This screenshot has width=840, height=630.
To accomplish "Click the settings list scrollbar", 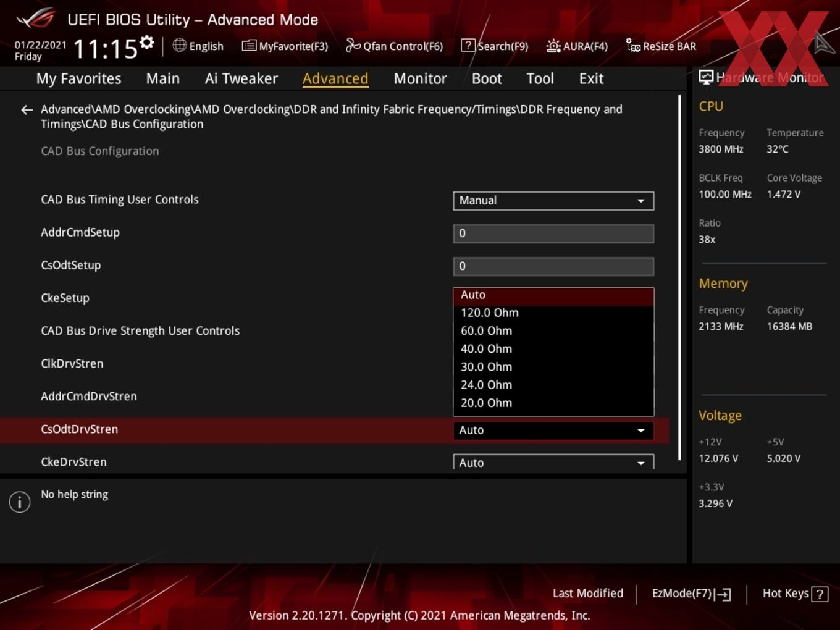I will tap(679, 277).
